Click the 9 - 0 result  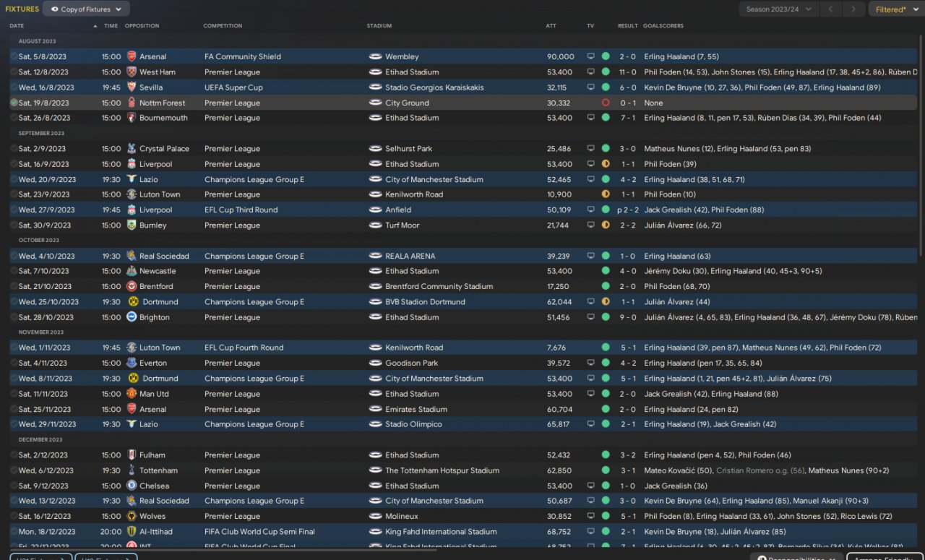coord(627,317)
